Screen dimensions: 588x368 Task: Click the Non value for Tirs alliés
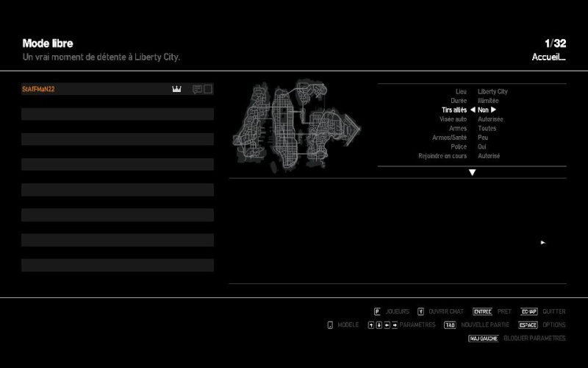[483, 110]
